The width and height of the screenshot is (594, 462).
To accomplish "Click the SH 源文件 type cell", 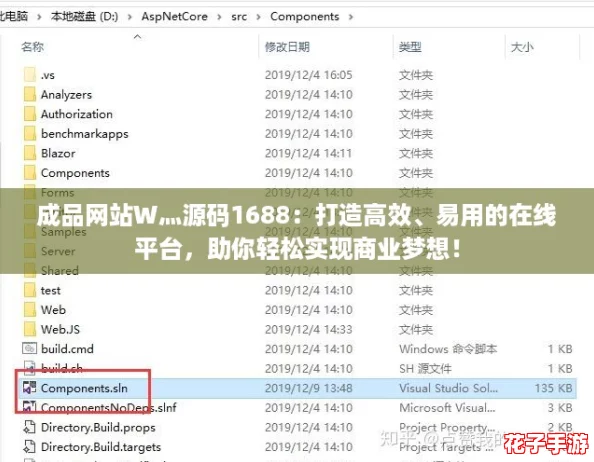I will click(425, 368).
